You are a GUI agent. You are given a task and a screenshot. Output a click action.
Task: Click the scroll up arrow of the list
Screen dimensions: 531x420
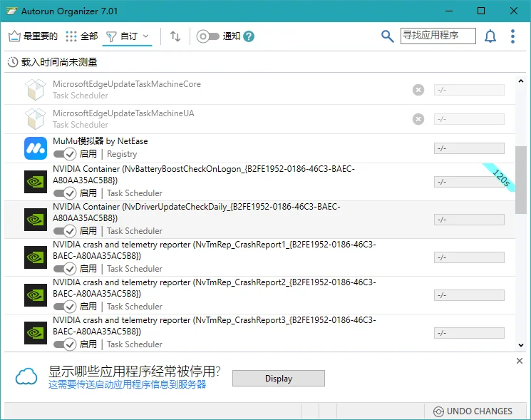(521, 81)
